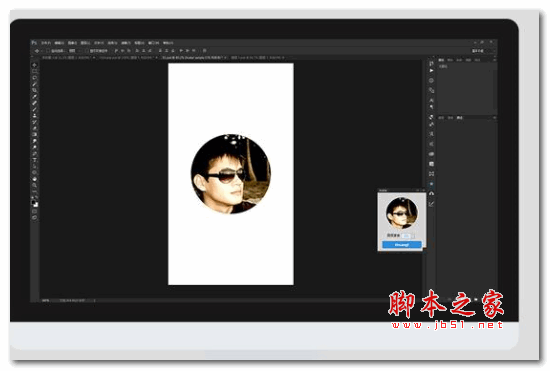Select the Rectangular Marquee tool
550x371 pixels.
point(34,72)
